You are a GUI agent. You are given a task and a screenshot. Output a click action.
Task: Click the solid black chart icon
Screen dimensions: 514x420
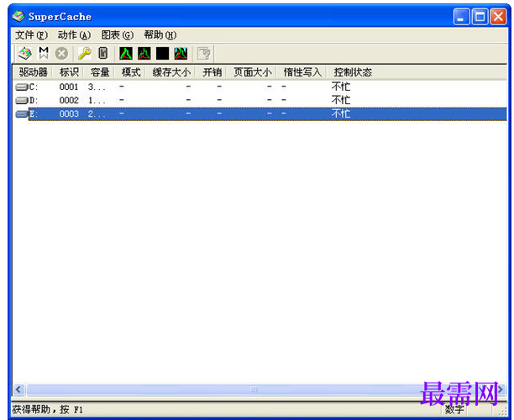point(163,54)
